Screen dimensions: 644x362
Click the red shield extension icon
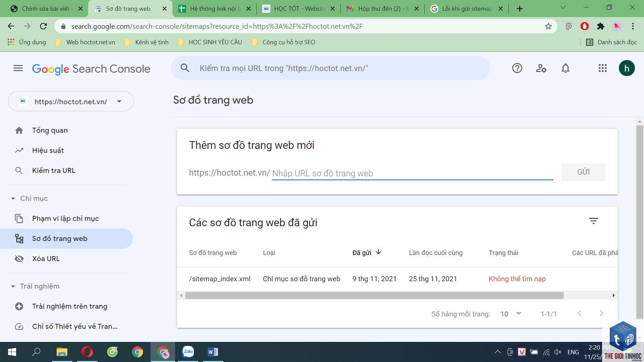585,26
